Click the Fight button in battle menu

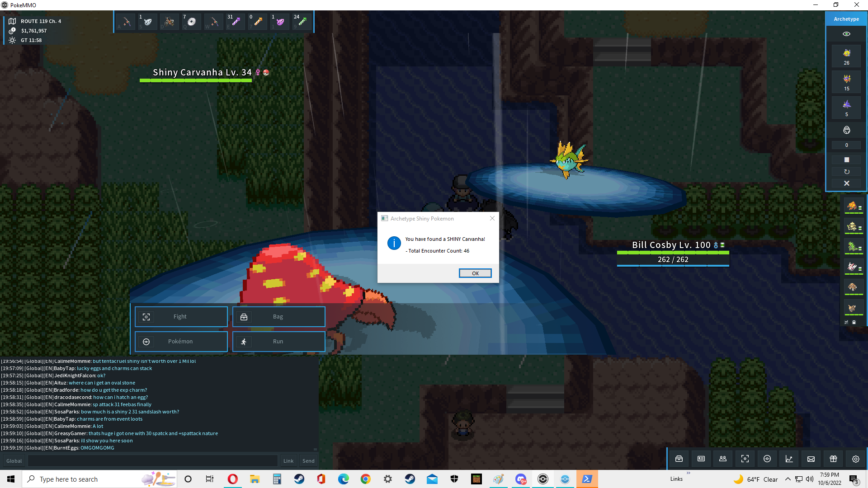(180, 316)
